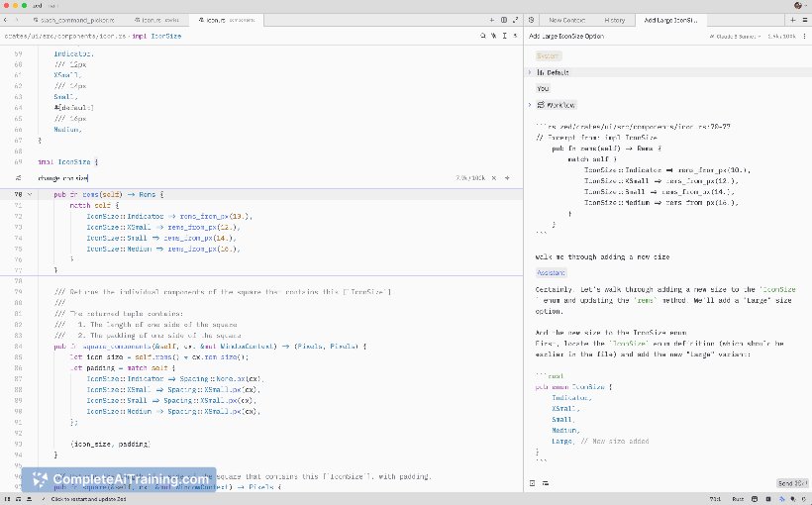The width and height of the screenshot is (812, 505).
Task: Open the Claude model selector dropdown
Action: tap(735, 37)
